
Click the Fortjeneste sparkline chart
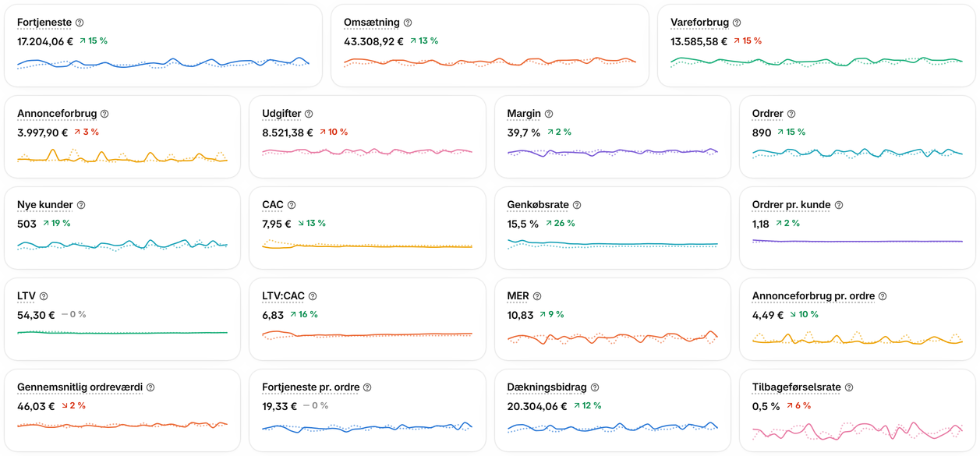pyautogui.click(x=163, y=63)
